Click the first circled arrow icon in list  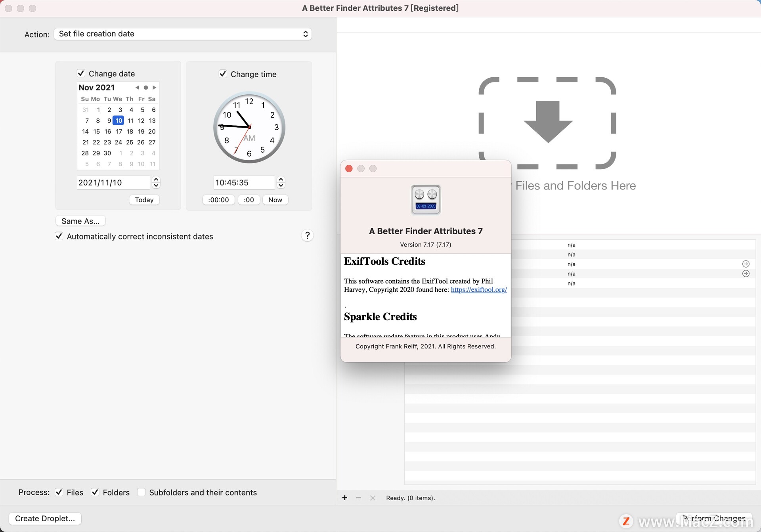click(x=746, y=264)
